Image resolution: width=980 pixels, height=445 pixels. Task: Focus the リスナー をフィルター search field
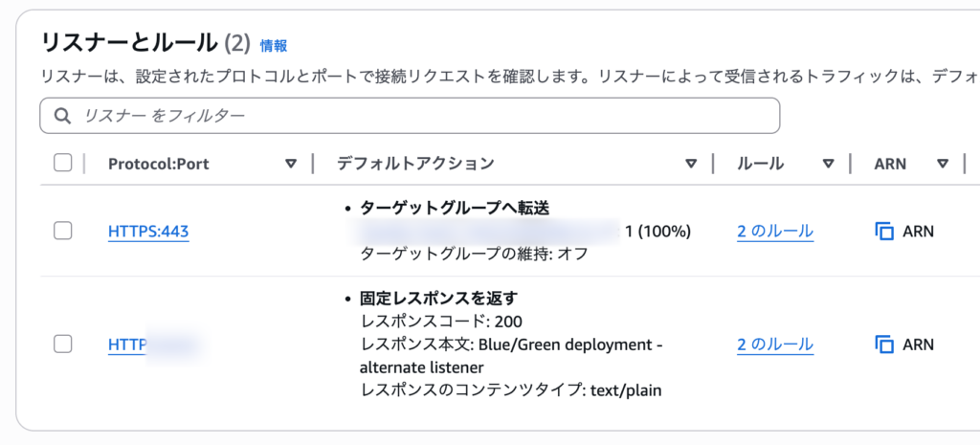[421, 116]
